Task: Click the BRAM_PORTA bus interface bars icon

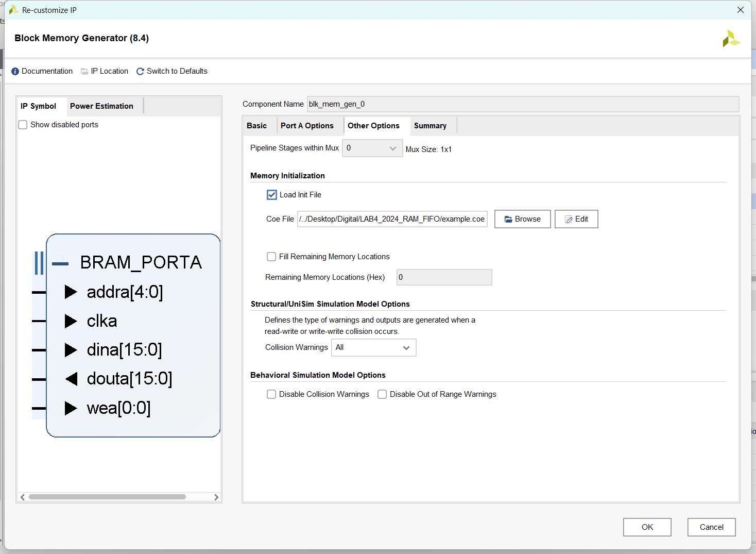Action: (39, 263)
